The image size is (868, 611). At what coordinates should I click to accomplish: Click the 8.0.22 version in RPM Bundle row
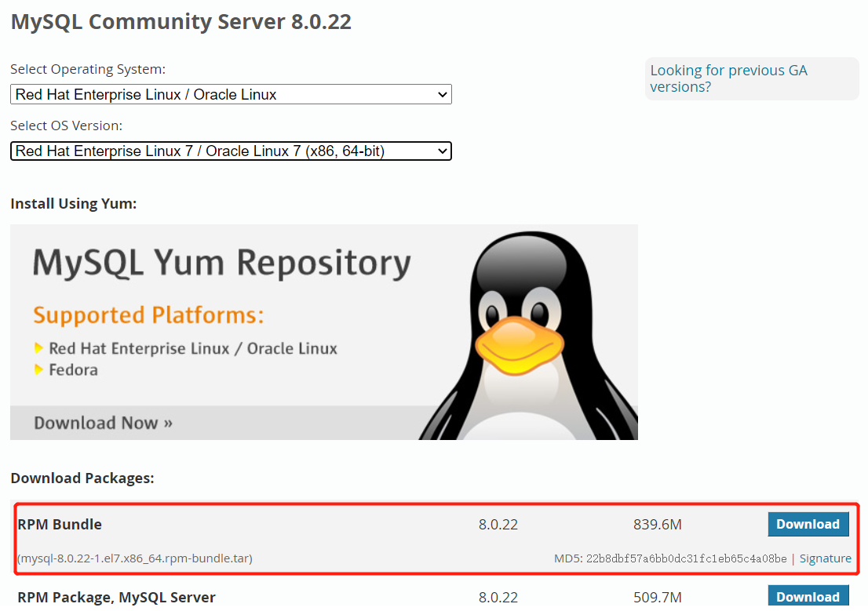[498, 524]
